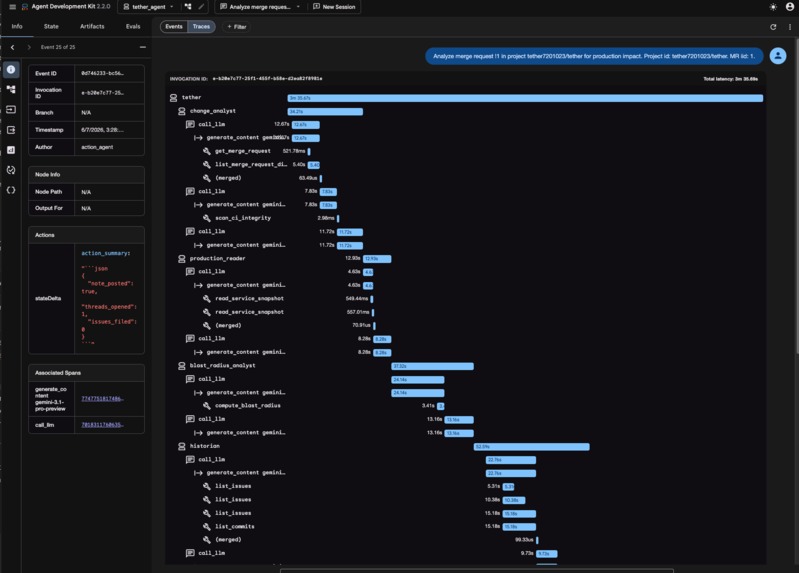Image resolution: width=799 pixels, height=573 pixels.
Task: Click the historian 52.09s latency bar
Action: 531,447
